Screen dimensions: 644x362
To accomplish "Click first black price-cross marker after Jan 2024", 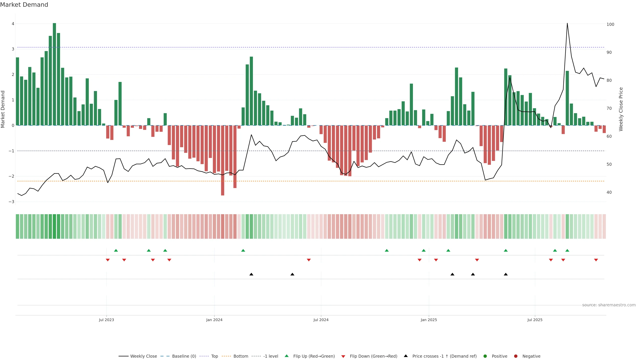I will pyautogui.click(x=251, y=274).
